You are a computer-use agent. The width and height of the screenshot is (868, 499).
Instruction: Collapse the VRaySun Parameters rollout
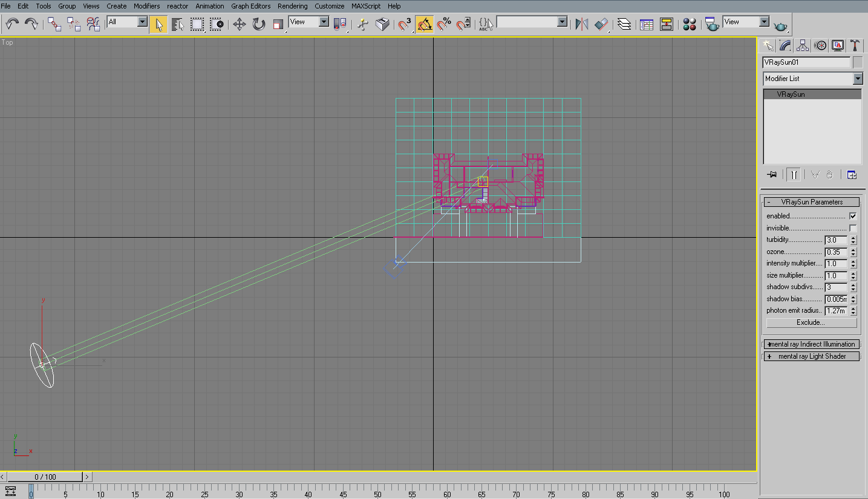(x=811, y=202)
